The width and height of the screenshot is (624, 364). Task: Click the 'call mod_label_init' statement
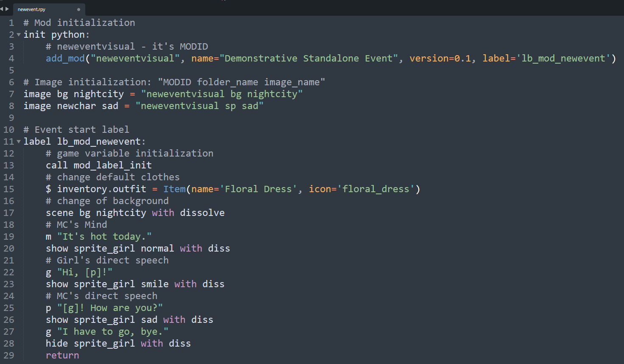98,165
